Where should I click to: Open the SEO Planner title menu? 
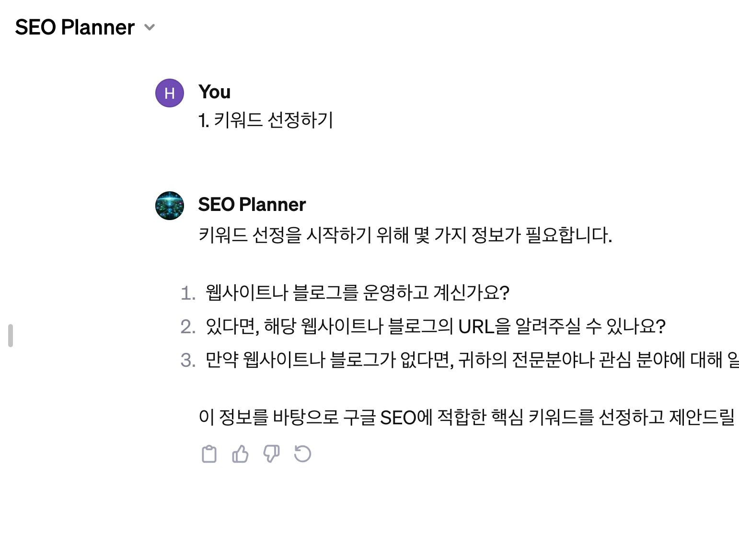click(75, 27)
